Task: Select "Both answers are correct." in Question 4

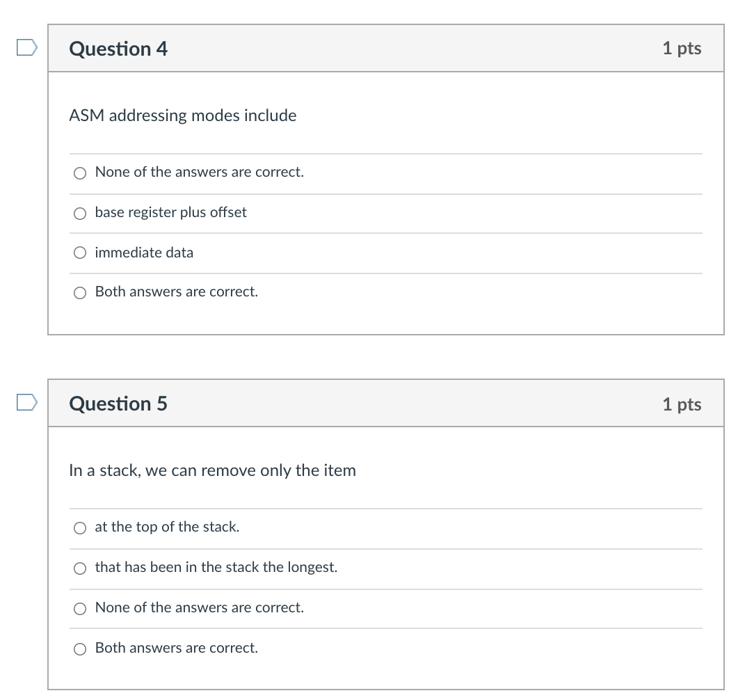Action: [x=80, y=292]
